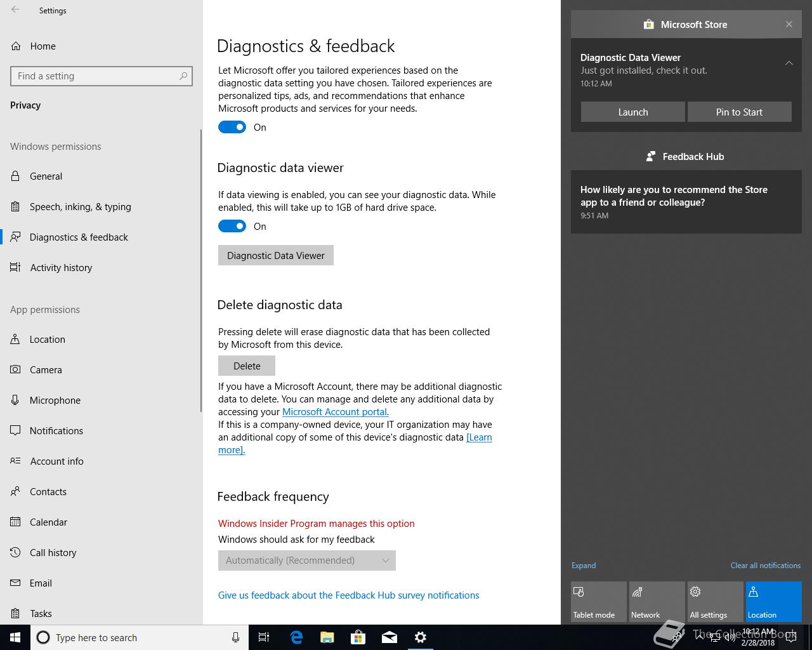Select General in Windows permissions

[x=101, y=176]
